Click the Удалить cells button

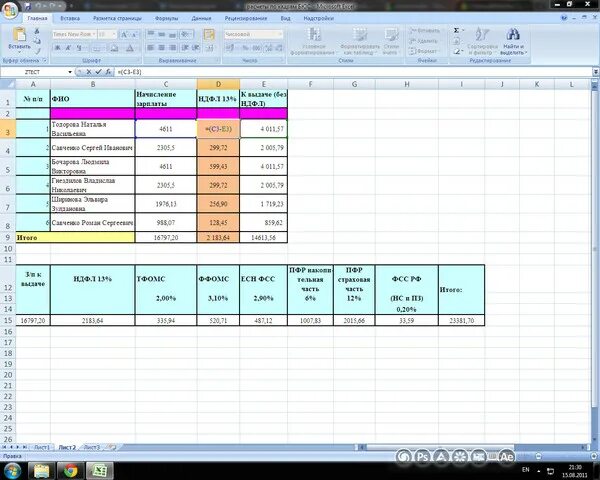tap(424, 41)
